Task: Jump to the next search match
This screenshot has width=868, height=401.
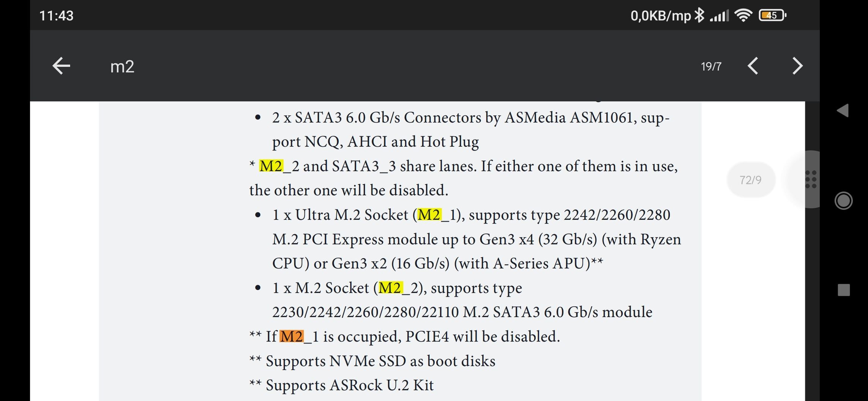Action: pyautogui.click(x=797, y=66)
